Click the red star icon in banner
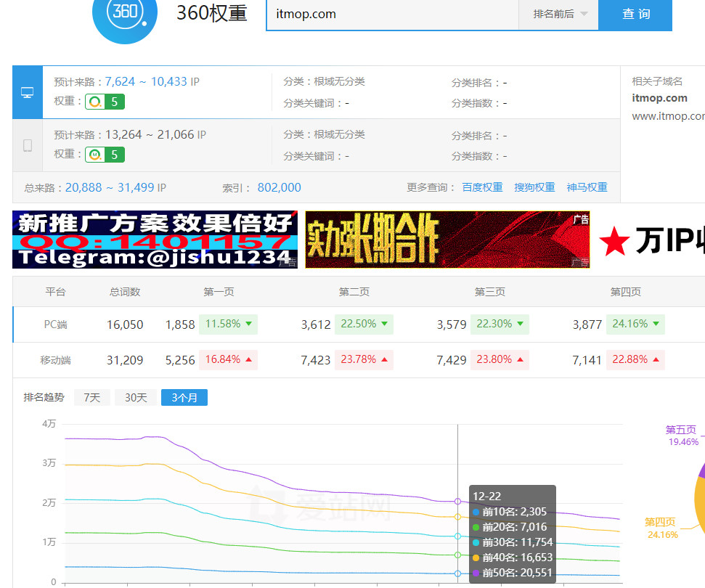This screenshot has width=705, height=588. click(x=614, y=241)
